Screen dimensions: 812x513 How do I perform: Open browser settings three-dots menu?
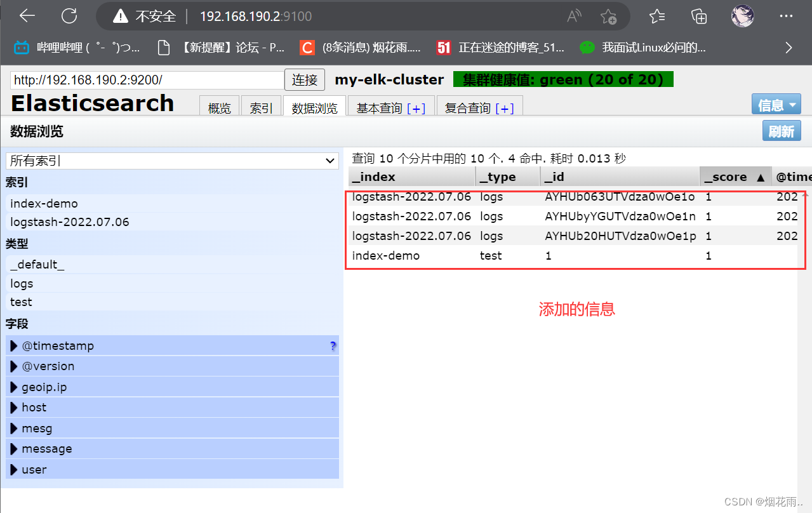(x=786, y=16)
